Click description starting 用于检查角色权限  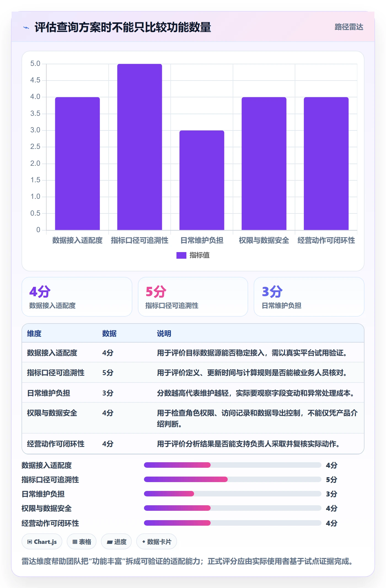pos(257,418)
